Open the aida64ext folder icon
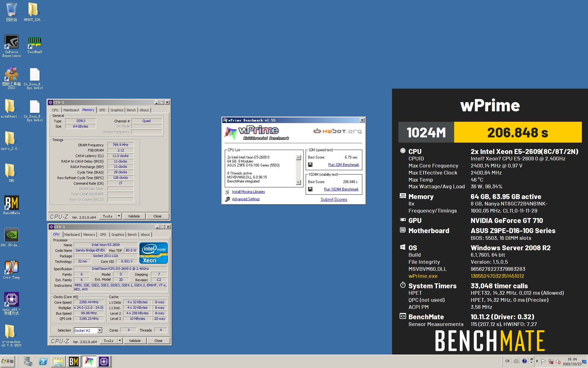 point(11,109)
